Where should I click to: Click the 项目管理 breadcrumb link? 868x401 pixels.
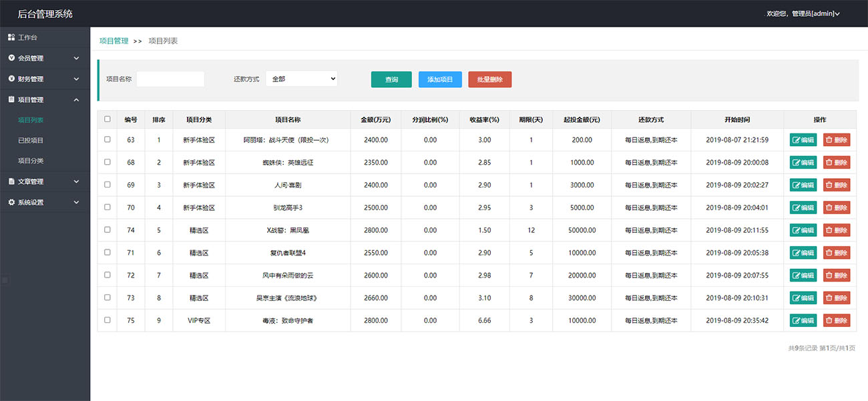[x=114, y=41]
